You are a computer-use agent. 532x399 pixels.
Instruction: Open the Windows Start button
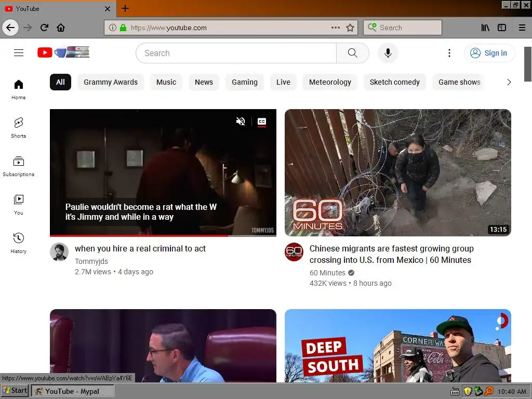[15, 391]
